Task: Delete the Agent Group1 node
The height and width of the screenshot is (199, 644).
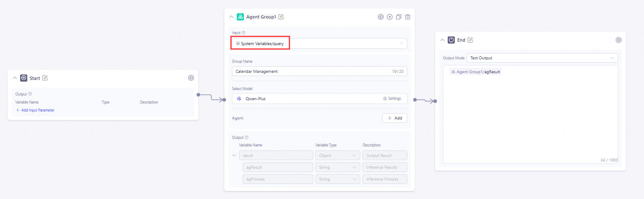Action: 407,17
